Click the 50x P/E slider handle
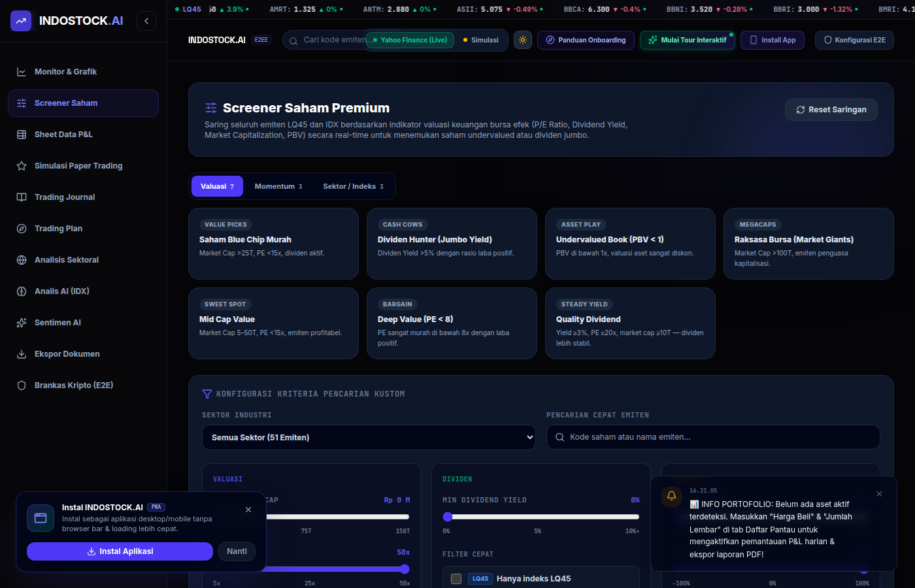Viewport: 915px width, 588px height. point(405,569)
